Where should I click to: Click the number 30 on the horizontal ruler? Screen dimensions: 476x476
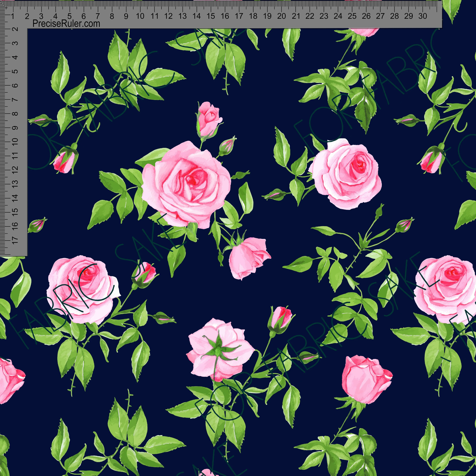point(423,16)
